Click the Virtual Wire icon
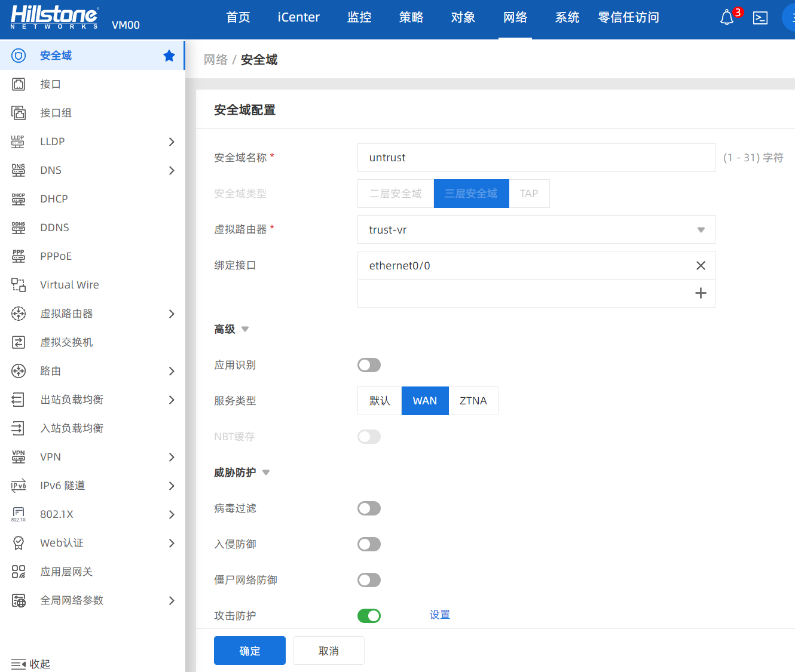Viewport: 795px width, 672px height. (19, 285)
